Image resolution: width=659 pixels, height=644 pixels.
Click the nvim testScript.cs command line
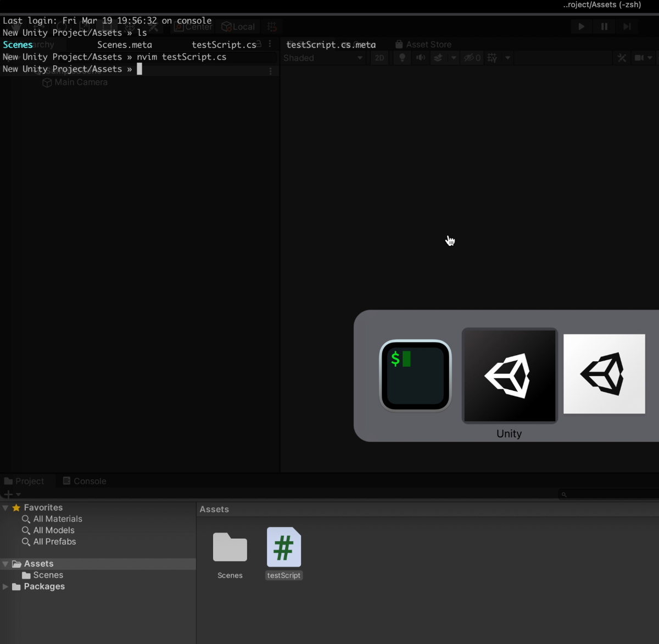[x=181, y=57]
